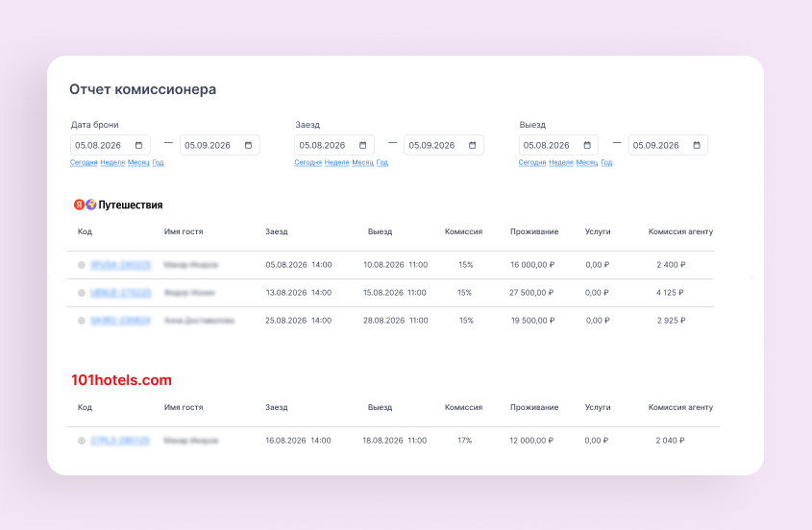The width and height of the screenshot is (812, 530).
Task: Click the Yandex Путешествия logo
Action: click(x=118, y=205)
